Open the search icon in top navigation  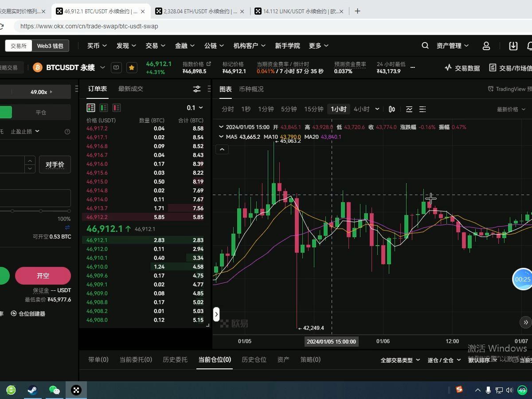click(x=425, y=46)
